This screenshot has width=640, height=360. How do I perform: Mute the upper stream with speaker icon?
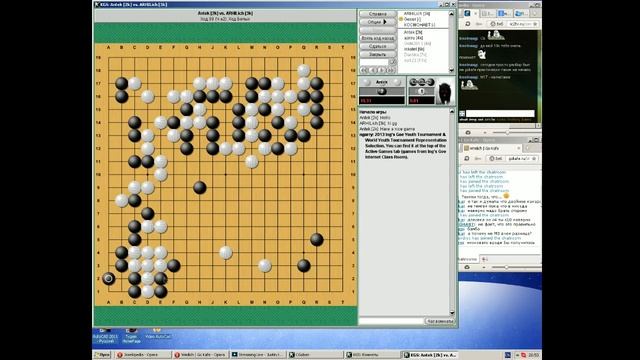click(468, 132)
